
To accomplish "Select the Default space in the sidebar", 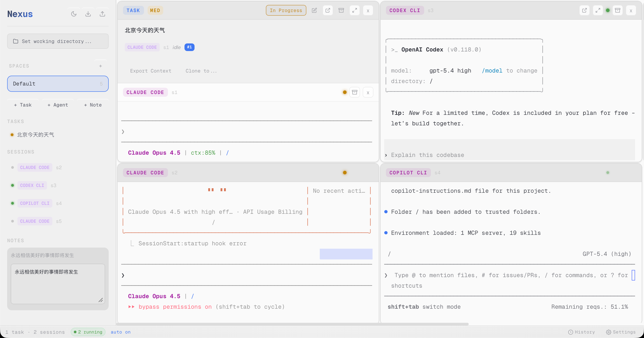I will pyautogui.click(x=58, y=83).
